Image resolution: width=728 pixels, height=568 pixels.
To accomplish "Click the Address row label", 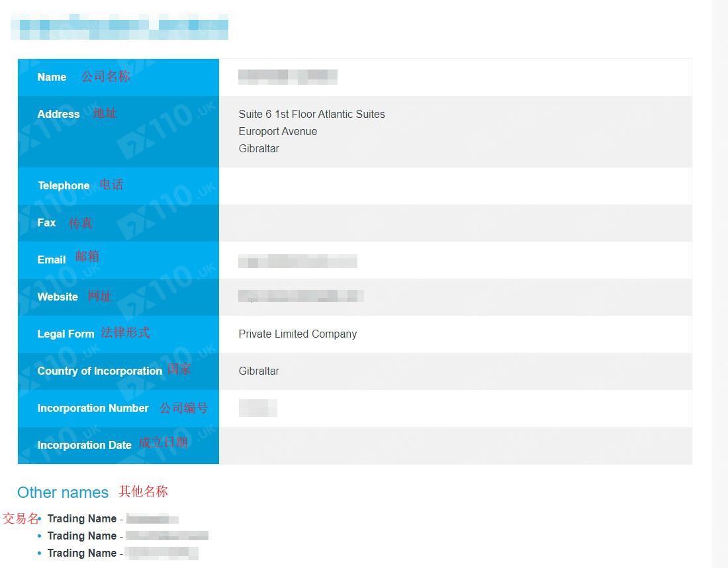I will [x=58, y=115].
